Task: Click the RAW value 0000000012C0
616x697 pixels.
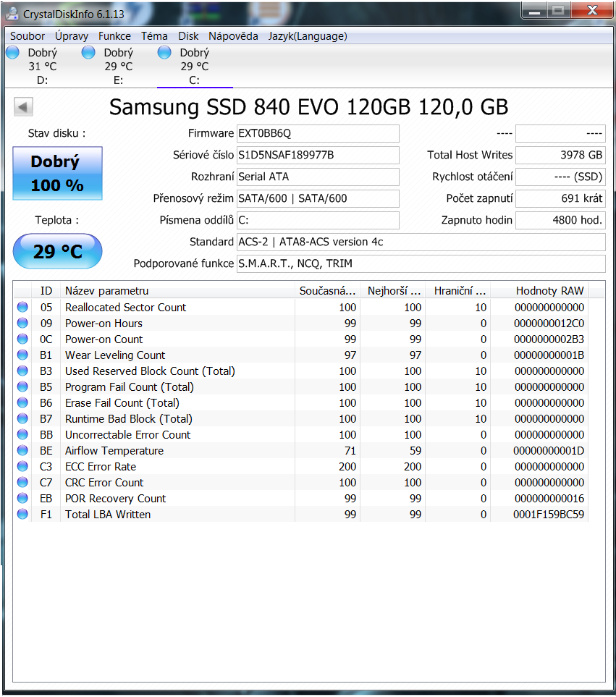Action: (549, 323)
